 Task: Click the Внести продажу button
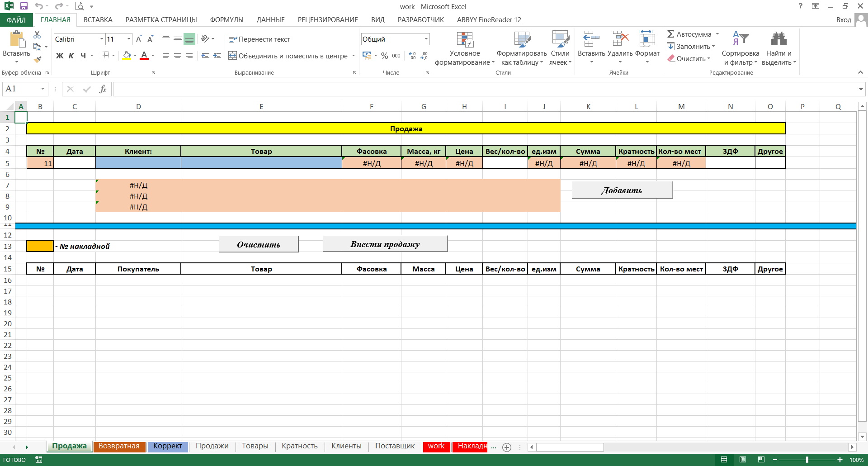385,244
